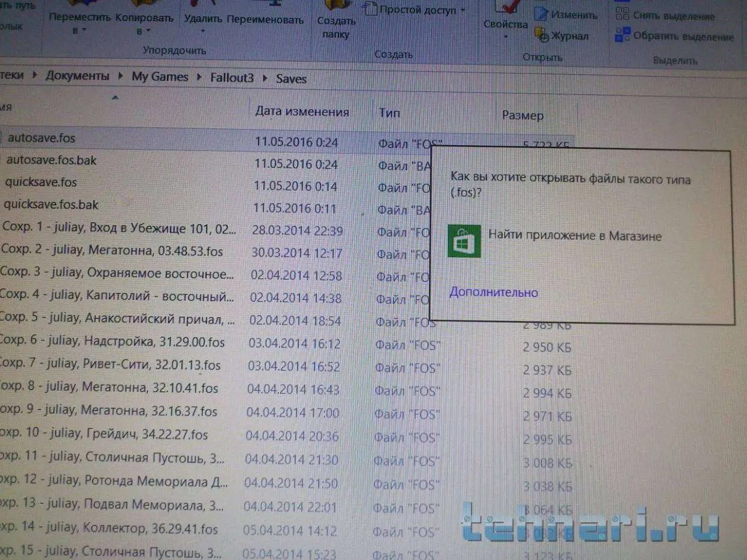
Task: Expand the Переместить в dropdown
Action: (84, 30)
